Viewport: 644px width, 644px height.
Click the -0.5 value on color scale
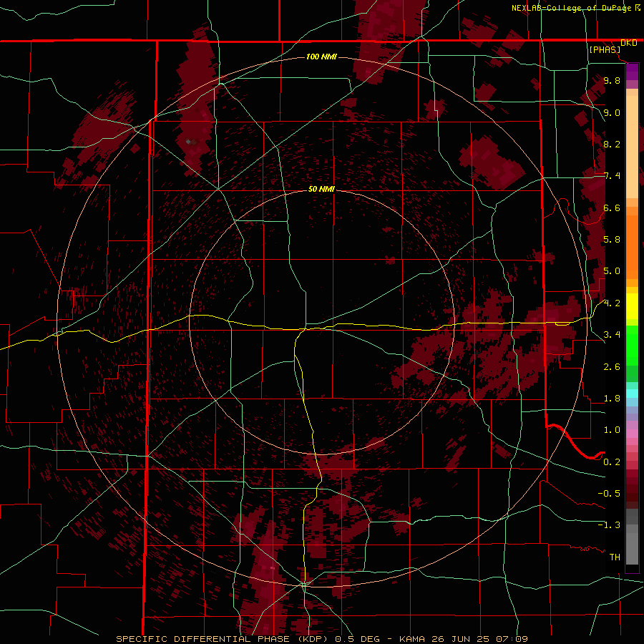609,494
